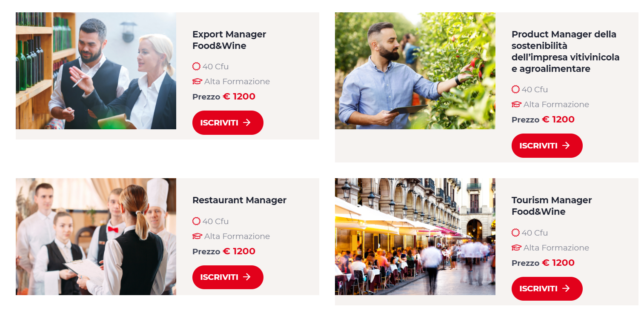Click the graduation cap icon in Tourism Manager card
Image resolution: width=644 pixels, height=313 pixels.
[x=516, y=248]
